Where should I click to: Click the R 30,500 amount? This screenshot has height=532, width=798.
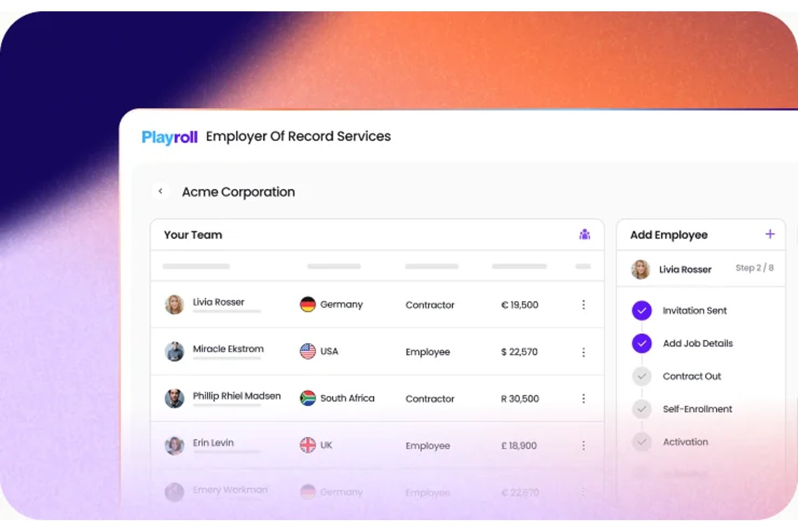pos(520,399)
